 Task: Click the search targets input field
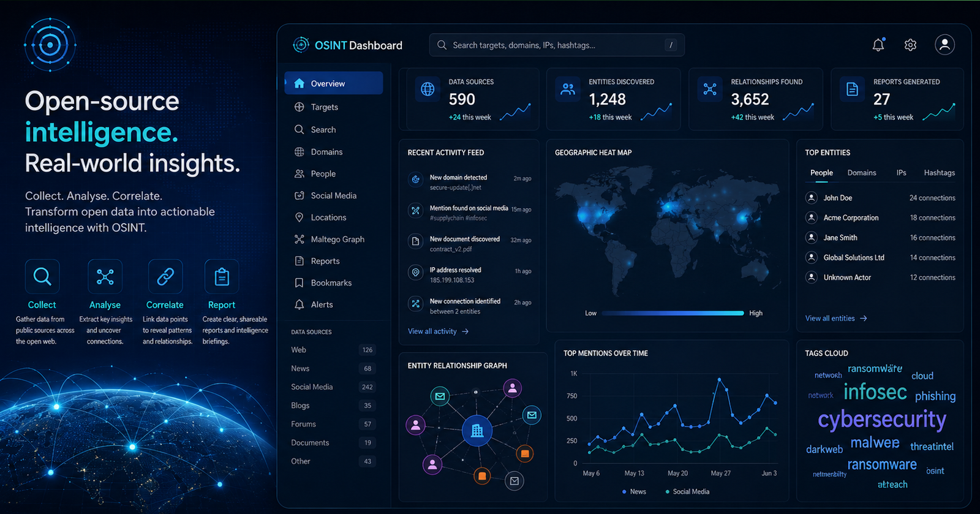coord(557,45)
